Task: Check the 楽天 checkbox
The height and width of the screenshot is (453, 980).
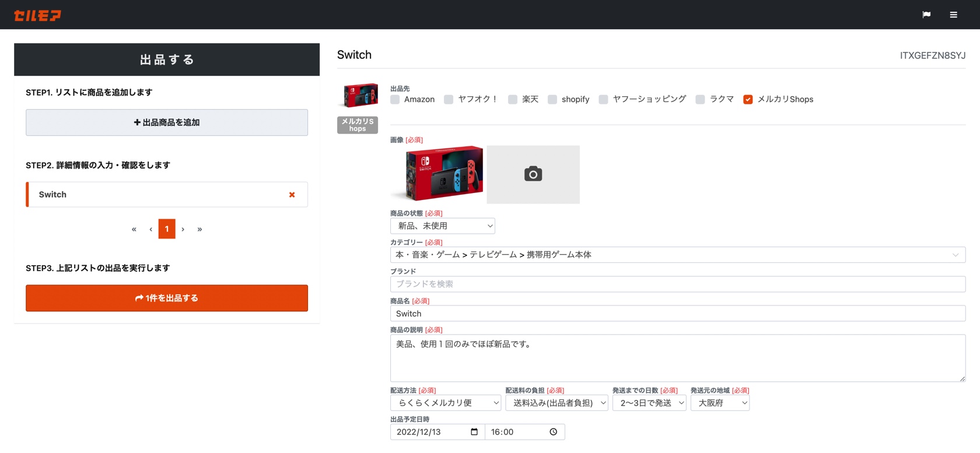Action: tap(513, 100)
